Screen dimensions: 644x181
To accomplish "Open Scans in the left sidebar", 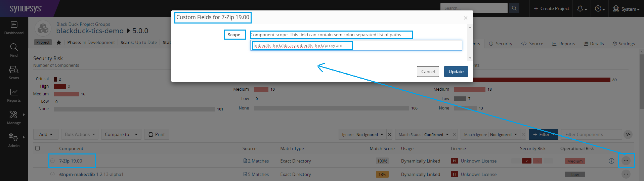I will coord(14,73).
